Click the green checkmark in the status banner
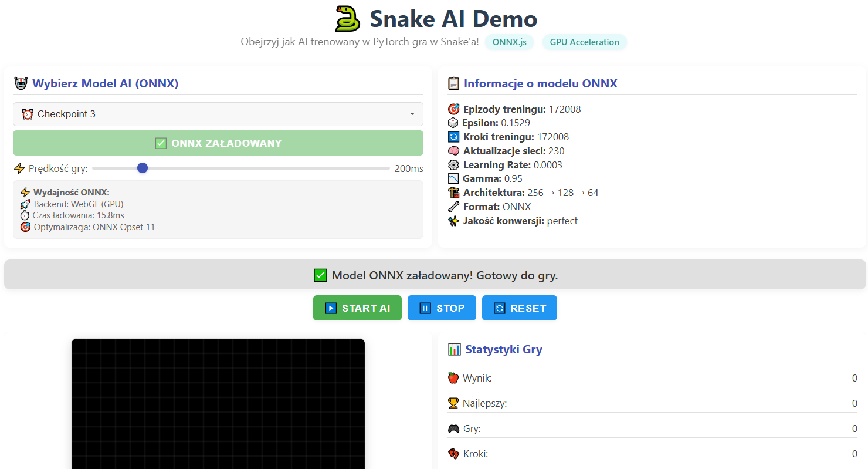 [320, 275]
